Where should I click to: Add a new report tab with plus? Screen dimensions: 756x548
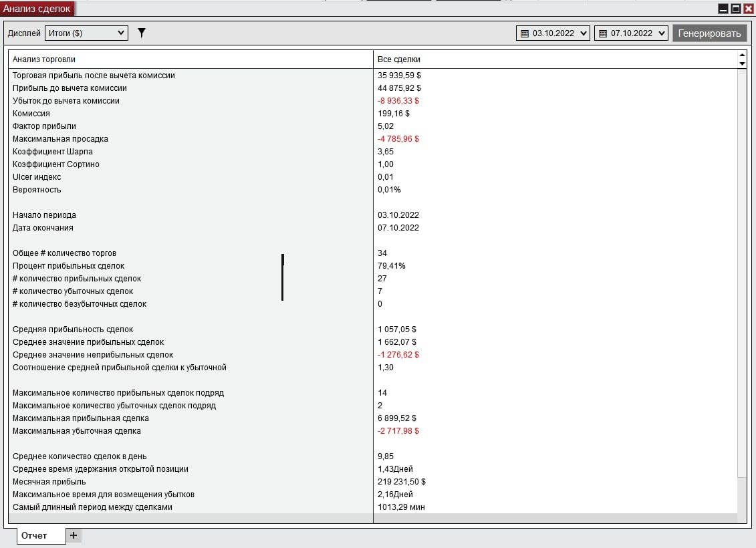[74, 535]
